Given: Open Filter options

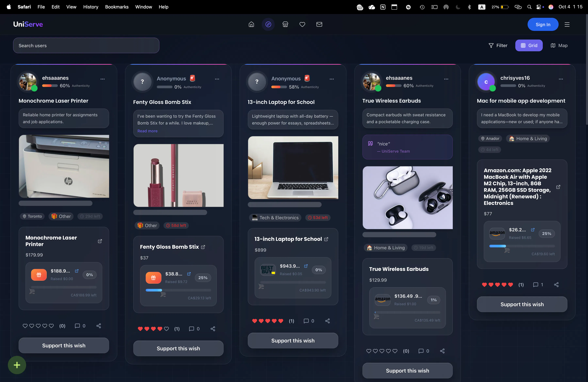Looking at the screenshot, I should [x=498, y=45].
